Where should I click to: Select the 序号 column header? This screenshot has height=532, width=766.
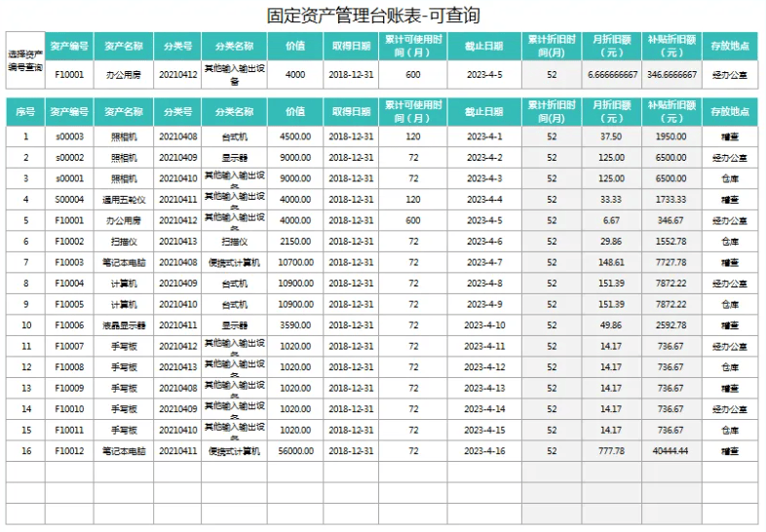(24, 111)
